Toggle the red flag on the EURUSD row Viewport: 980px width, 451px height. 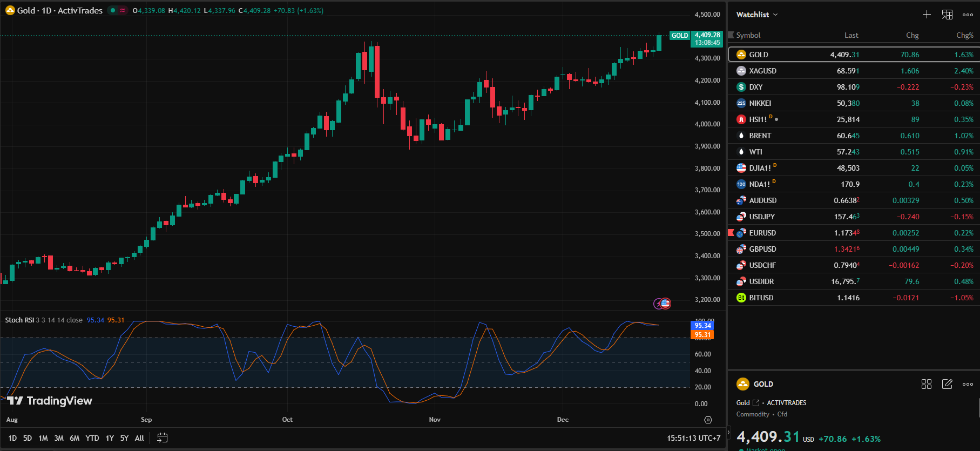(731, 233)
